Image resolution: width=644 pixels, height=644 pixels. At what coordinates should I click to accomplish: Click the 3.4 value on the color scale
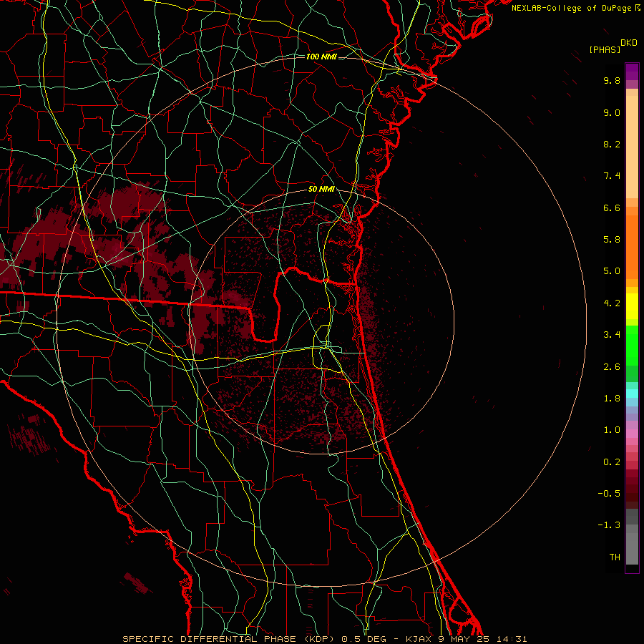coord(612,335)
